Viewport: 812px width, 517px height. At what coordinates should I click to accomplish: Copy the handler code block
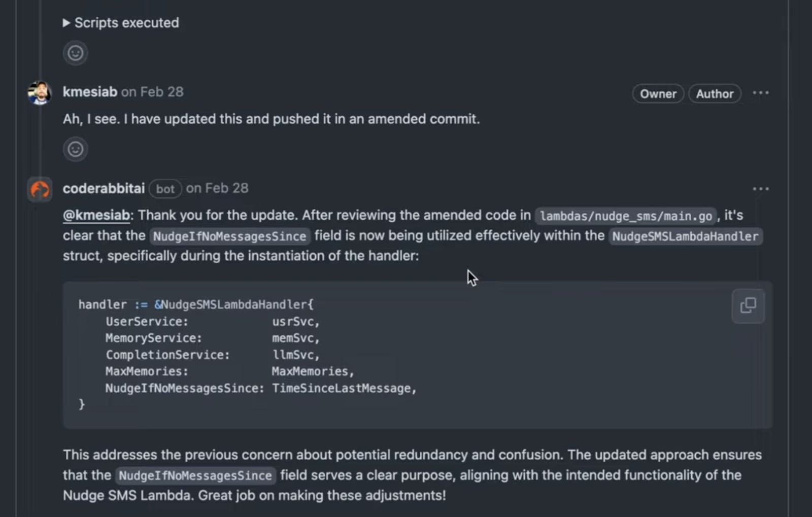pos(748,306)
